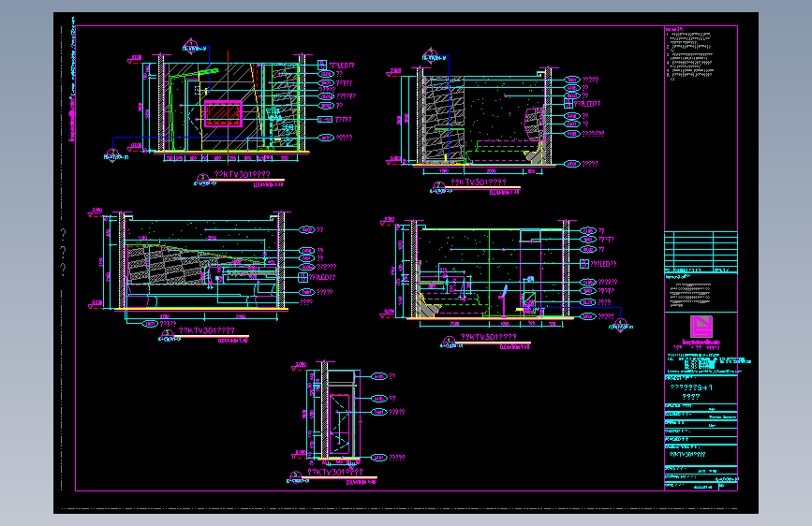Screen dimensions: 812x526
Task: Select the LED label beside the middle-right elevation
Action: [x=603, y=264]
